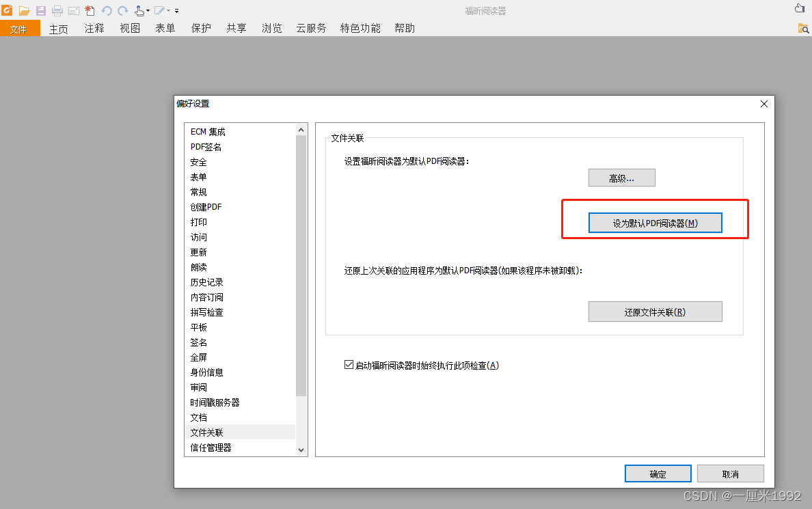The width and height of the screenshot is (812, 509).
Task: Select 历史记录 in preferences list
Action: (240, 282)
